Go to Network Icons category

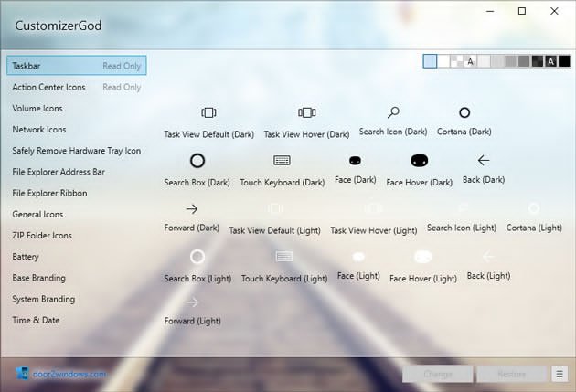click(x=77, y=130)
